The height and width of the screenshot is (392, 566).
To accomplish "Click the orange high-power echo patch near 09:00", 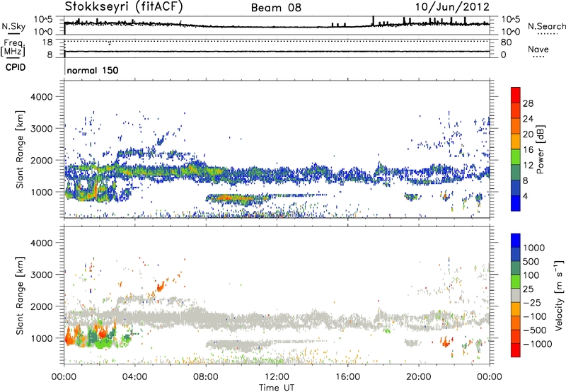I will [x=227, y=198].
